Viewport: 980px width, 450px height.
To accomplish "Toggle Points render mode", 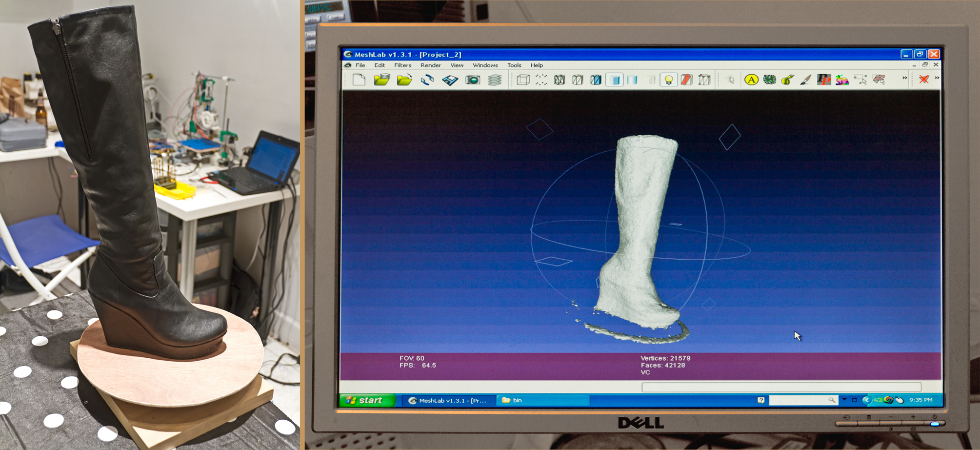I will click(541, 80).
